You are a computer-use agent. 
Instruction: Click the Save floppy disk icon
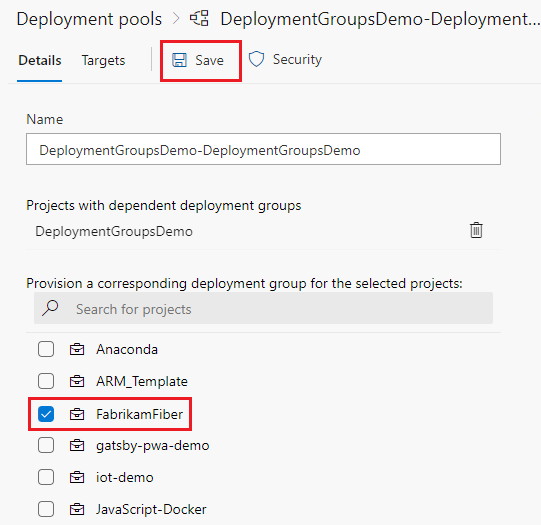[x=179, y=60]
